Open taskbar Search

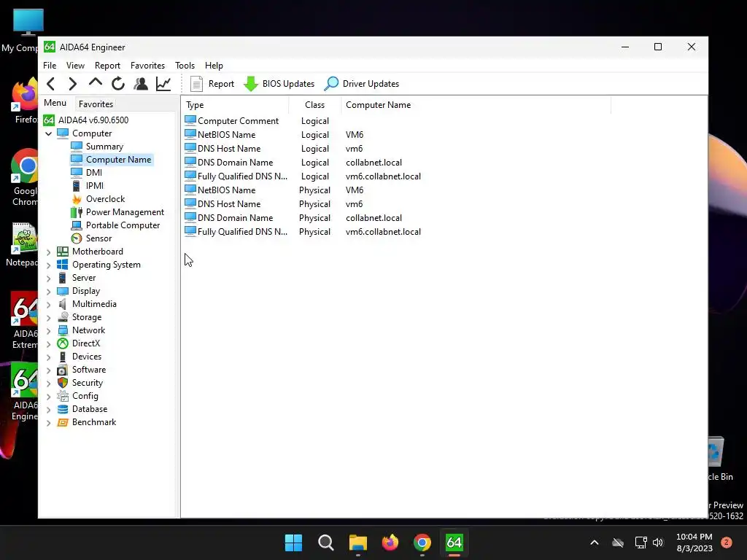pos(326,542)
